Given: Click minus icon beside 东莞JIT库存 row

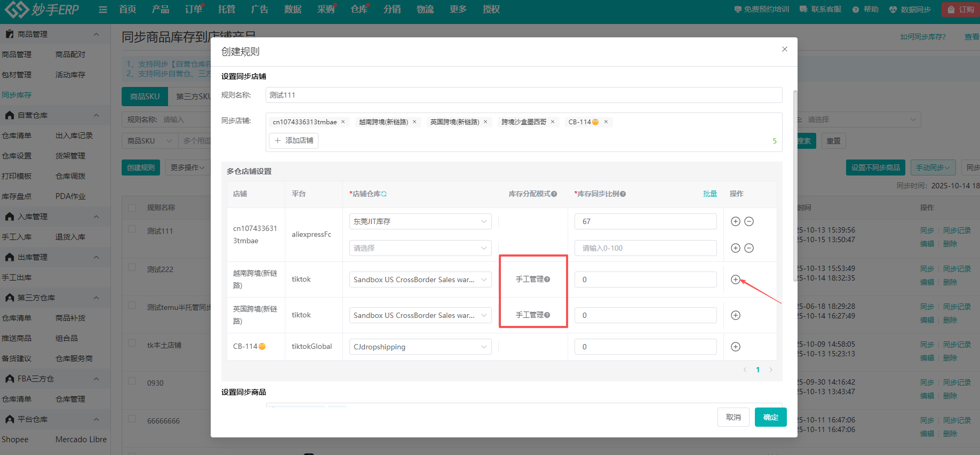Looking at the screenshot, I should (x=749, y=221).
